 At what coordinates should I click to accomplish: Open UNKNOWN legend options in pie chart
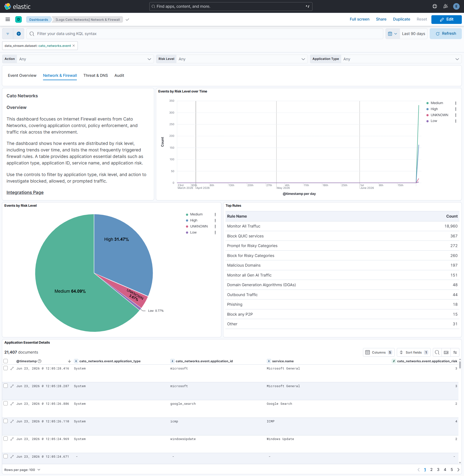click(x=215, y=227)
